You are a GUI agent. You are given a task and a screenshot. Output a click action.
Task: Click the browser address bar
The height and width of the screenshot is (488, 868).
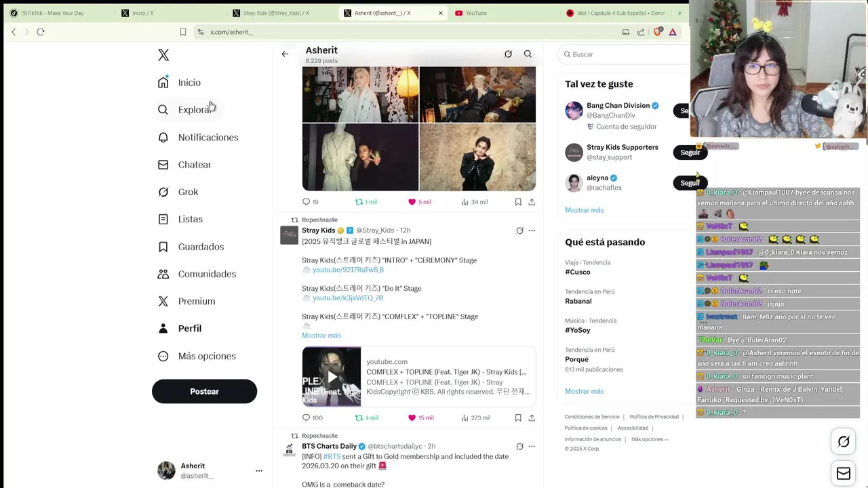[407, 32]
